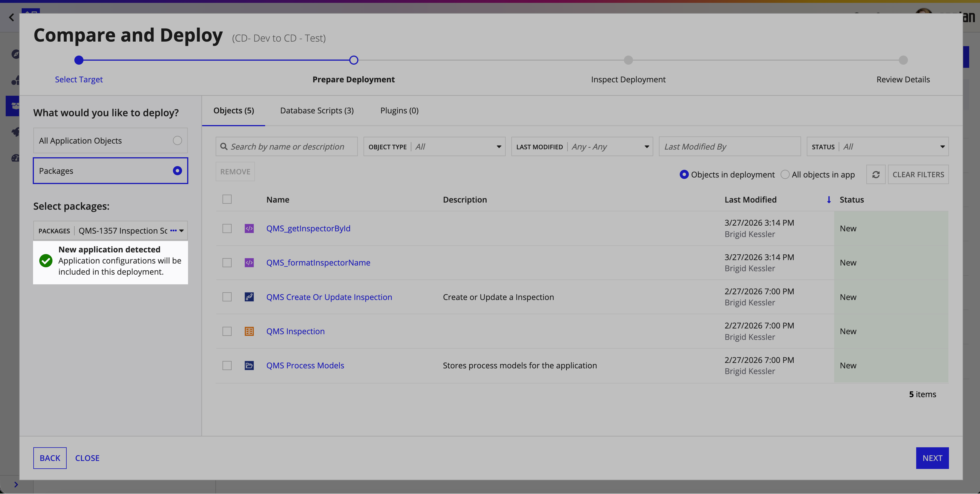This screenshot has width=980, height=494.
Task: Open the Status filter dropdown
Action: tap(878, 146)
